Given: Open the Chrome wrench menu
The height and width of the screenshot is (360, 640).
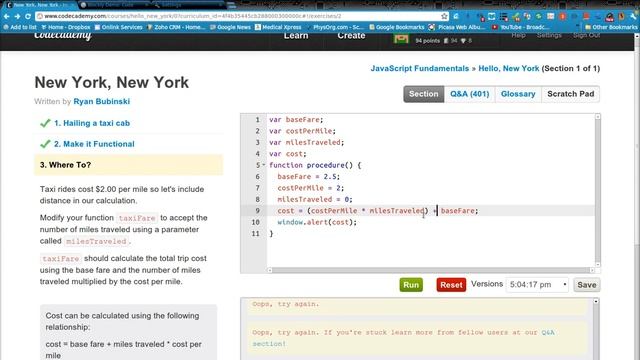Looking at the screenshot, I should pos(634,16).
